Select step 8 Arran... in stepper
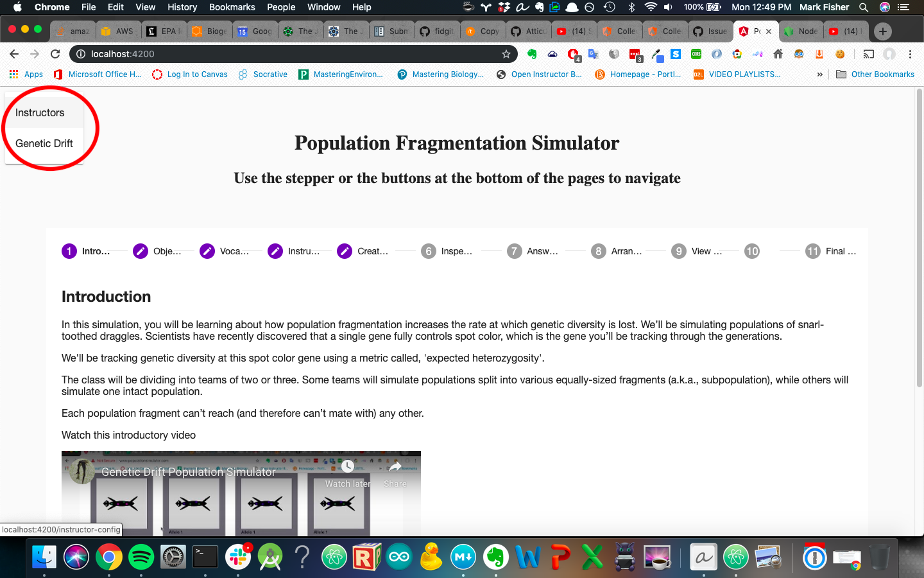The width and height of the screenshot is (924, 578). click(617, 251)
